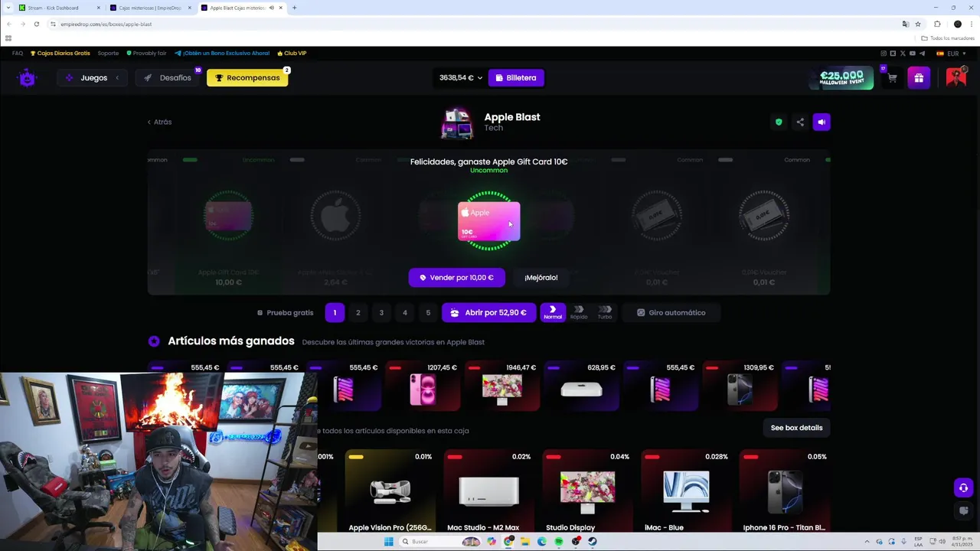The image size is (980, 551).
Task: Click the browser translate page icon
Action: [906, 24]
